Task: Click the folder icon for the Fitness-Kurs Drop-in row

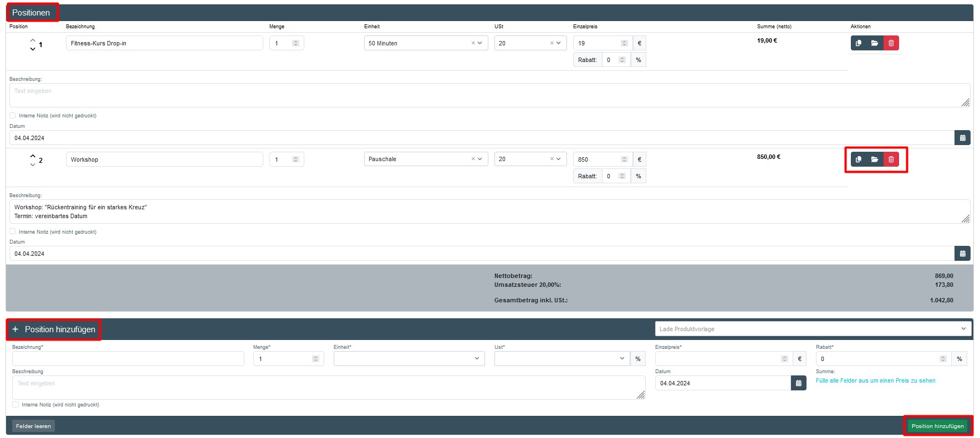Action: 875,43
